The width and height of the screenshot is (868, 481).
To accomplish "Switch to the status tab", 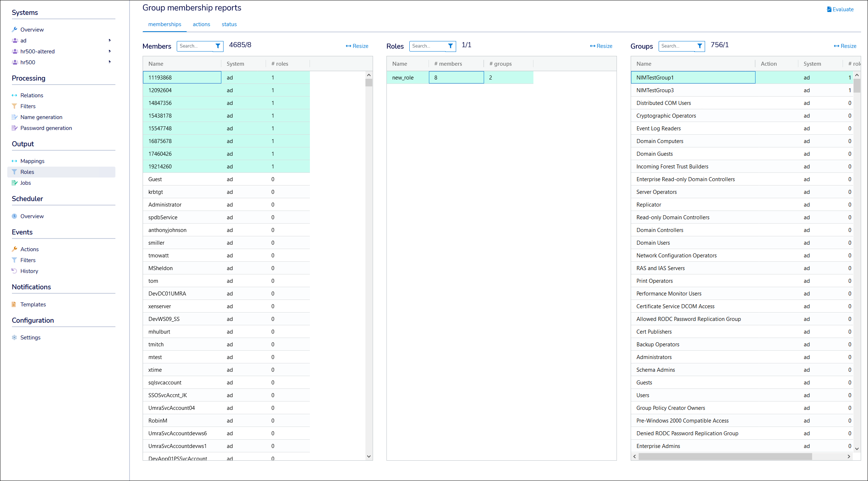I will (229, 24).
